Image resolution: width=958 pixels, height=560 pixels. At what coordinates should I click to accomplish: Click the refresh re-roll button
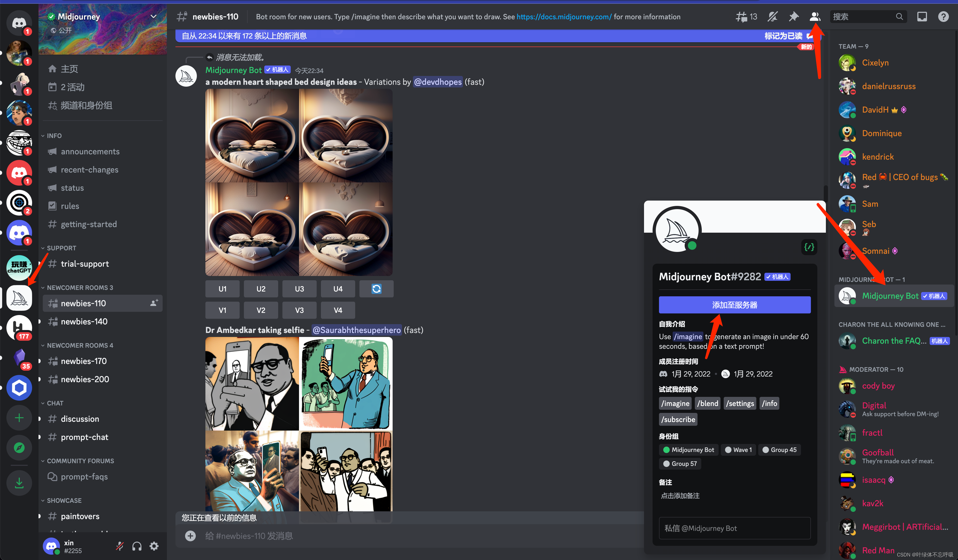click(x=376, y=289)
